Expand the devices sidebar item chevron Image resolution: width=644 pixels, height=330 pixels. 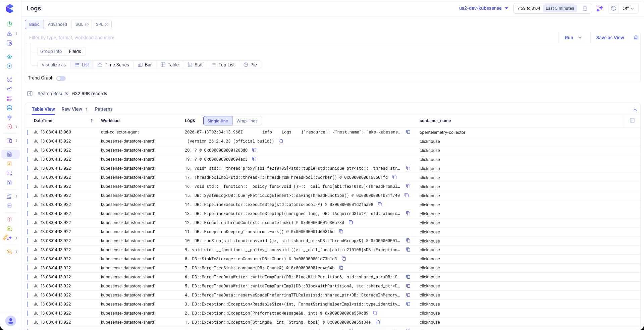[16, 141]
